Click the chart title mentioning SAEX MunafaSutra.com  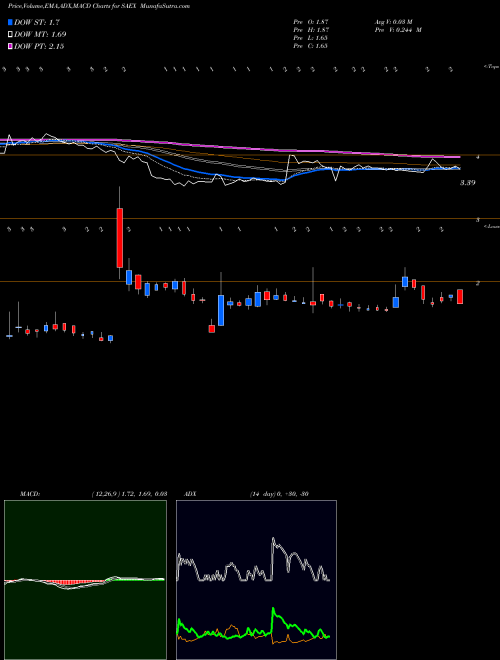point(98,6)
